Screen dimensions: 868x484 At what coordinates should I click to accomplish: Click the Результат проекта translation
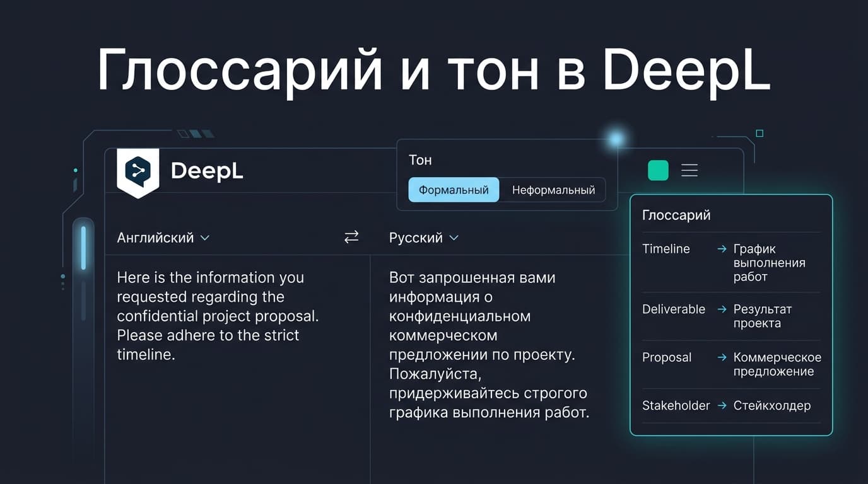click(762, 316)
